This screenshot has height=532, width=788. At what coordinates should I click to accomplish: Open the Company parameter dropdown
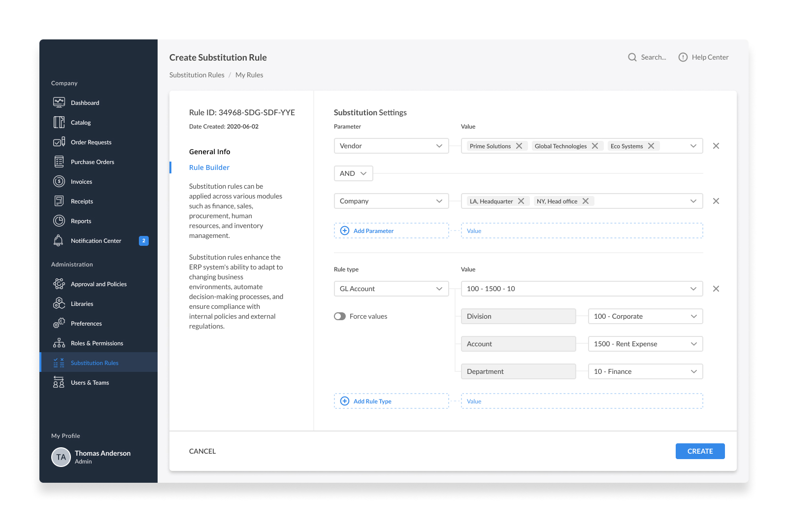point(392,201)
